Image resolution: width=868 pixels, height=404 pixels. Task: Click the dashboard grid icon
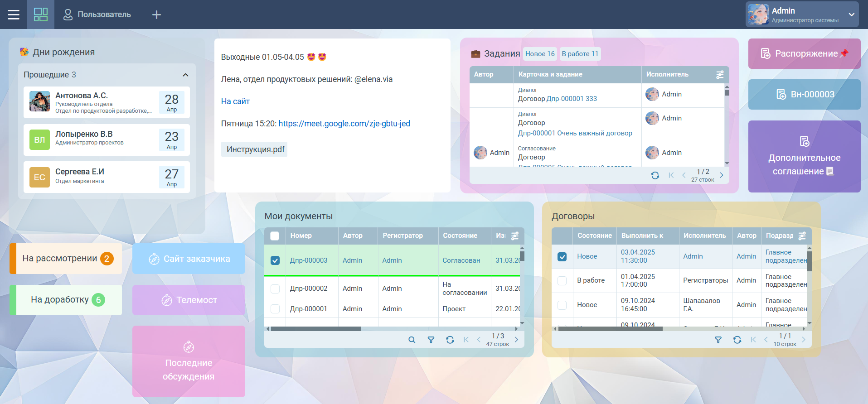pos(41,14)
